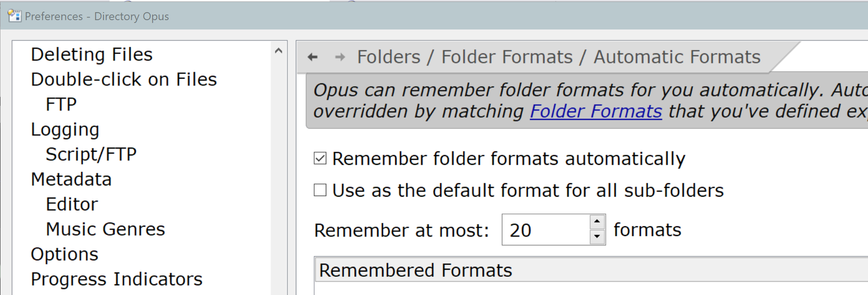Click the Preferences window title icon
Screen dimensions: 868x295
pos(15,16)
